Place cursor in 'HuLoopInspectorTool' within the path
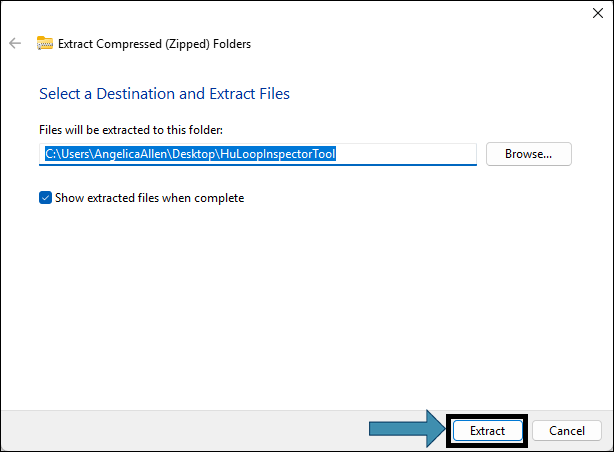Screen dimensions: 614x452 pyautogui.click(x=278, y=154)
